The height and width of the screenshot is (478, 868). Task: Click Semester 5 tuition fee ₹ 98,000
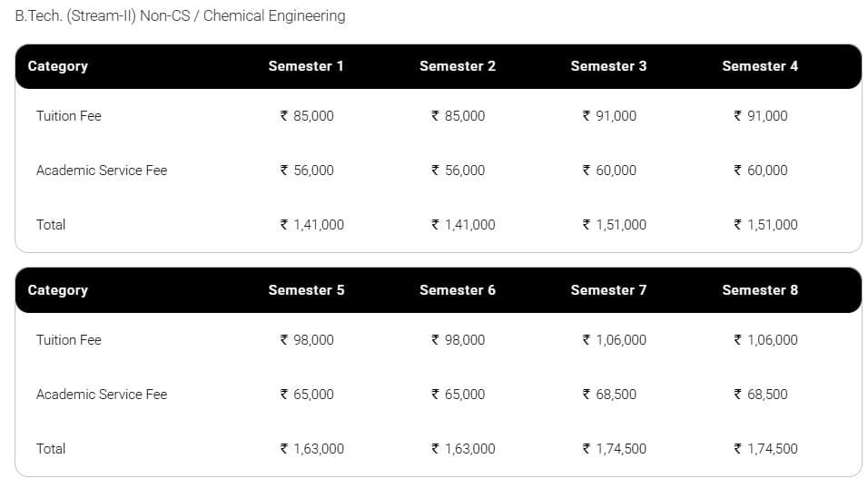point(307,340)
